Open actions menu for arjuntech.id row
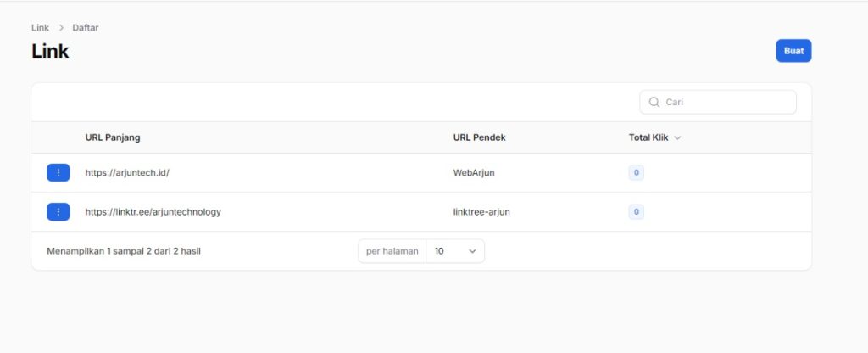The height and width of the screenshot is (353, 868). pos(58,172)
